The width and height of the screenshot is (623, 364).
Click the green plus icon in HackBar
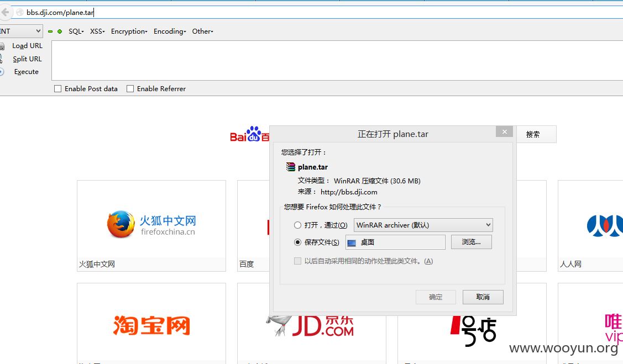coord(60,31)
